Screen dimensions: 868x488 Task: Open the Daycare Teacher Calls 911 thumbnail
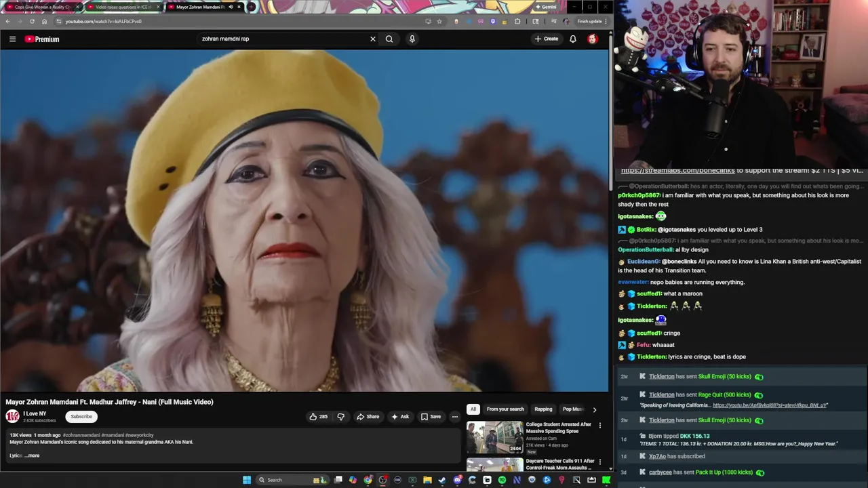[x=494, y=465]
